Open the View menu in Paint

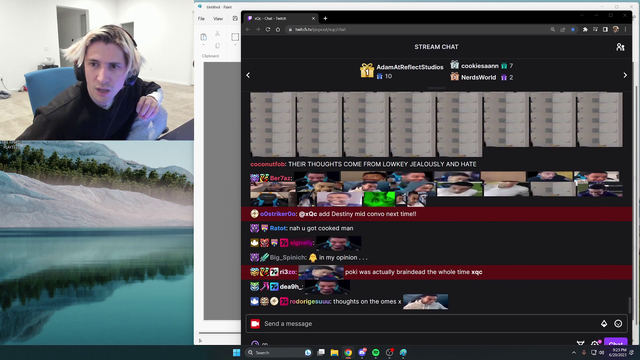tap(218, 19)
